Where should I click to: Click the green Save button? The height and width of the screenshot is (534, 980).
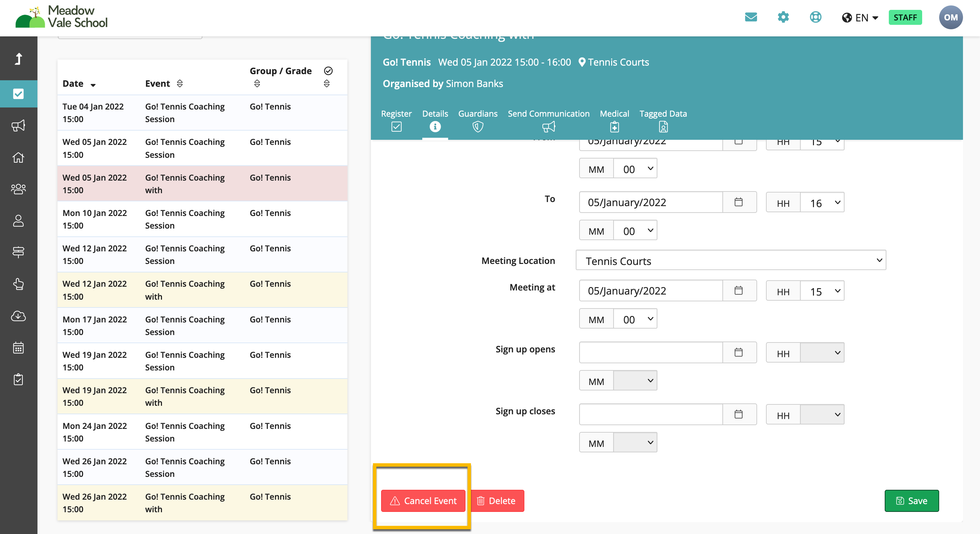[x=911, y=501]
